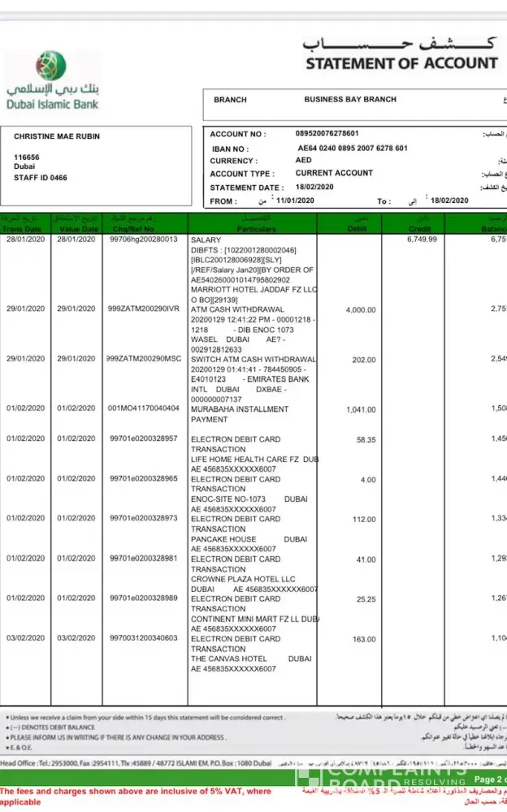Click the BUSINESS BAY BRANCH value
The height and width of the screenshot is (812, 507).
[350, 99]
